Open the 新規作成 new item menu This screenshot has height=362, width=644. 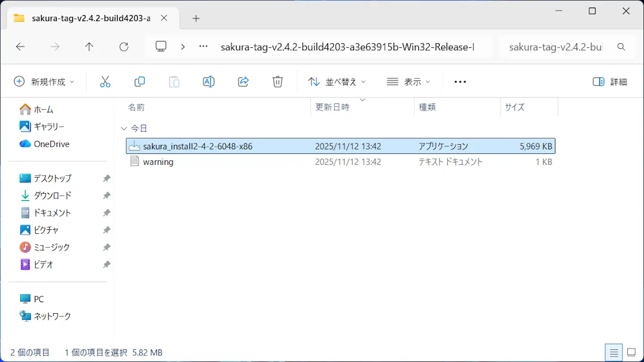pos(44,81)
